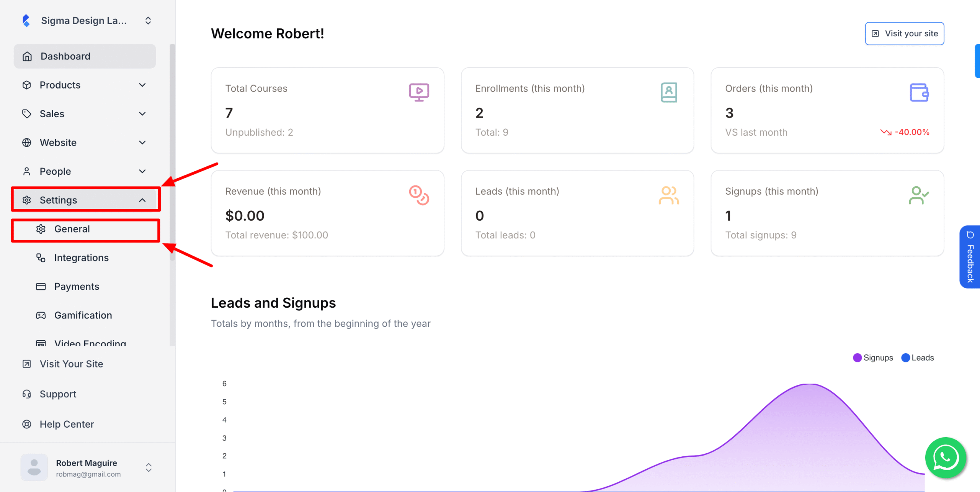Select Payments in the settings submenu
Viewport: 980px width, 492px height.
[77, 287]
